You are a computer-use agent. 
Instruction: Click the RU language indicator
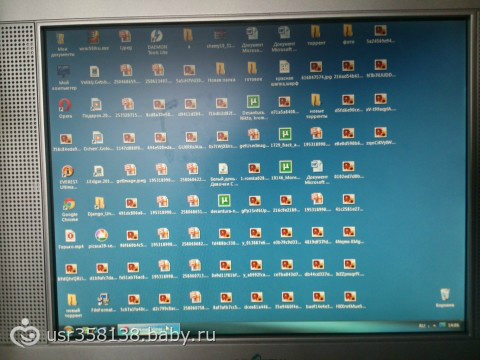[422, 325]
